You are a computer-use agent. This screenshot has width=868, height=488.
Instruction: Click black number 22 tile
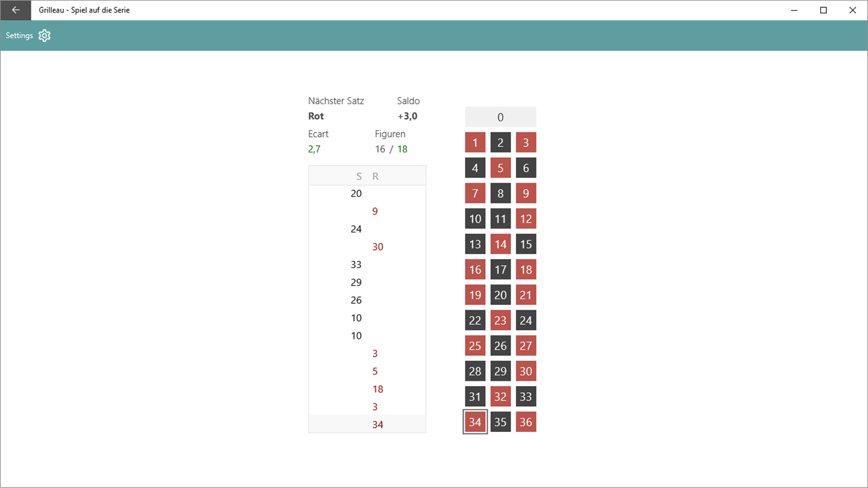pos(475,321)
